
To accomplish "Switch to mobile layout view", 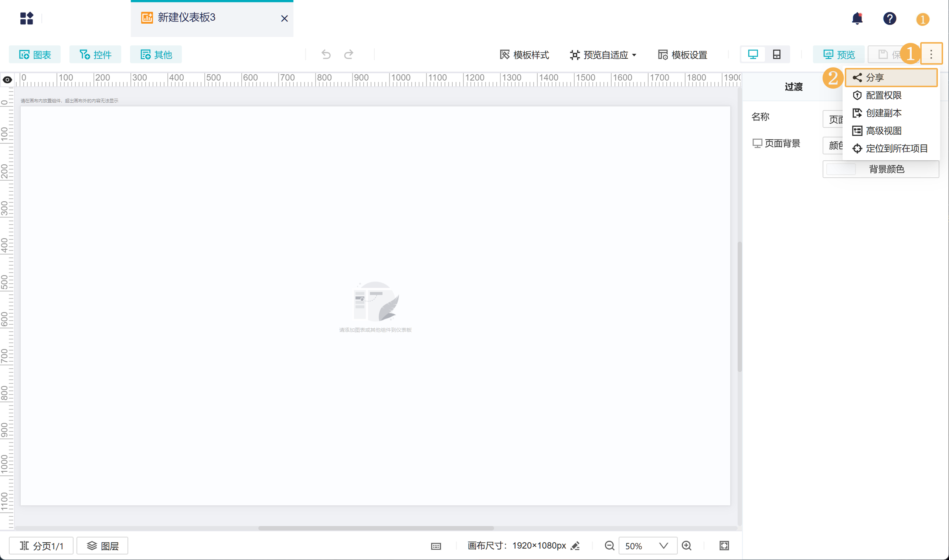I will (776, 55).
